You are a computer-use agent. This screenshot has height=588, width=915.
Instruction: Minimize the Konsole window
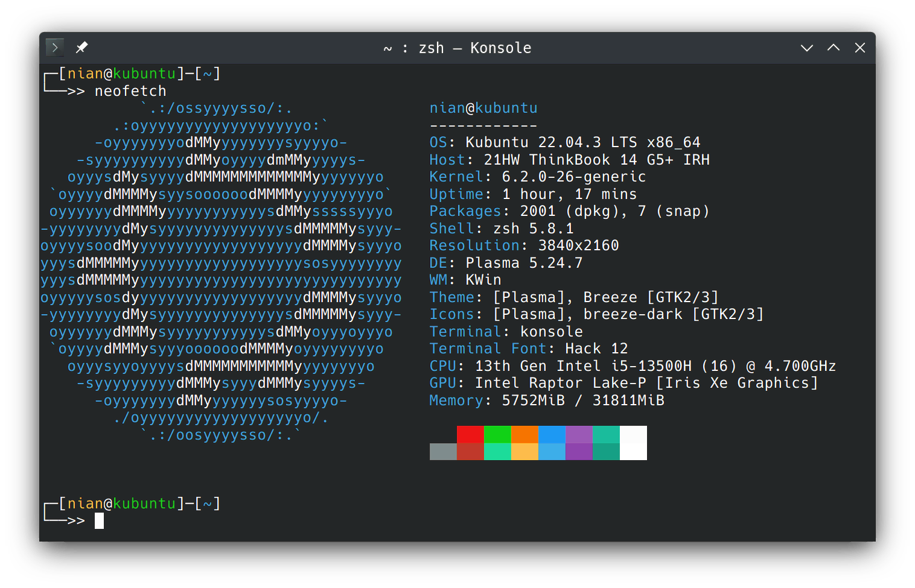(x=806, y=48)
